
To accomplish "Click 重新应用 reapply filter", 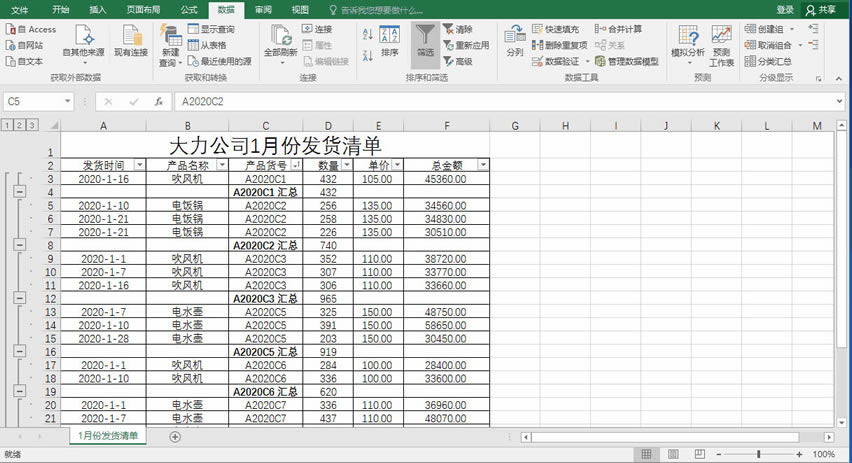I will (466, 45).
